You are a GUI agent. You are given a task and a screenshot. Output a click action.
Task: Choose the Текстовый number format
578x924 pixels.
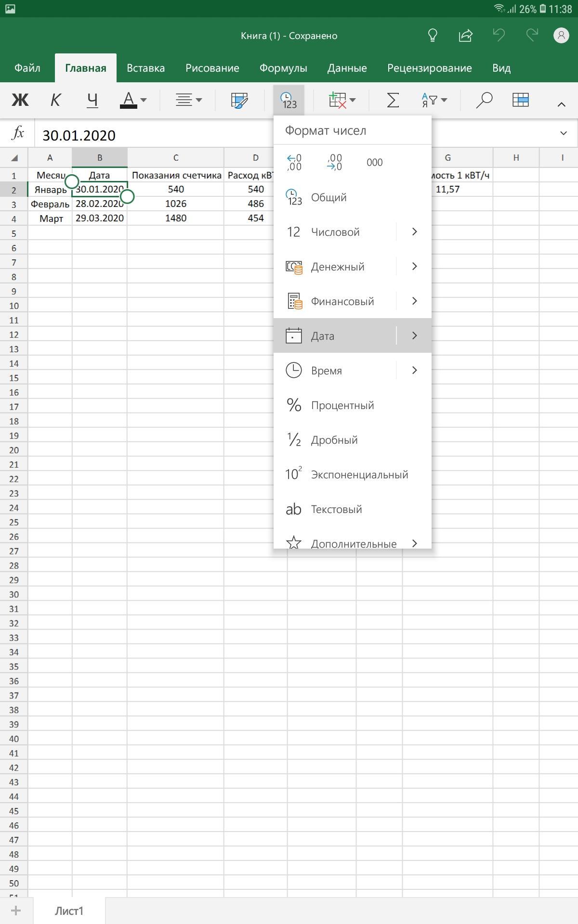tap(353, 509)
